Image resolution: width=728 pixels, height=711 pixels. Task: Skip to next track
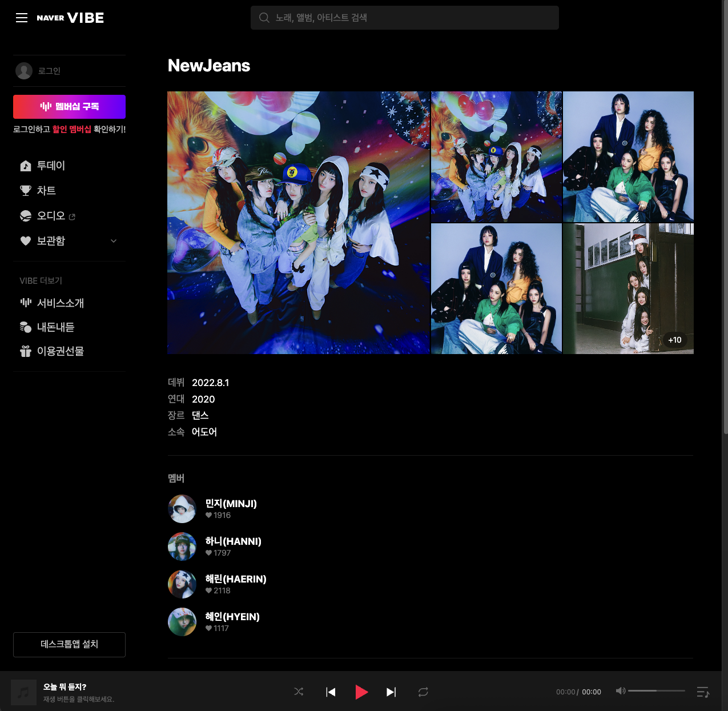click(391, 692)
